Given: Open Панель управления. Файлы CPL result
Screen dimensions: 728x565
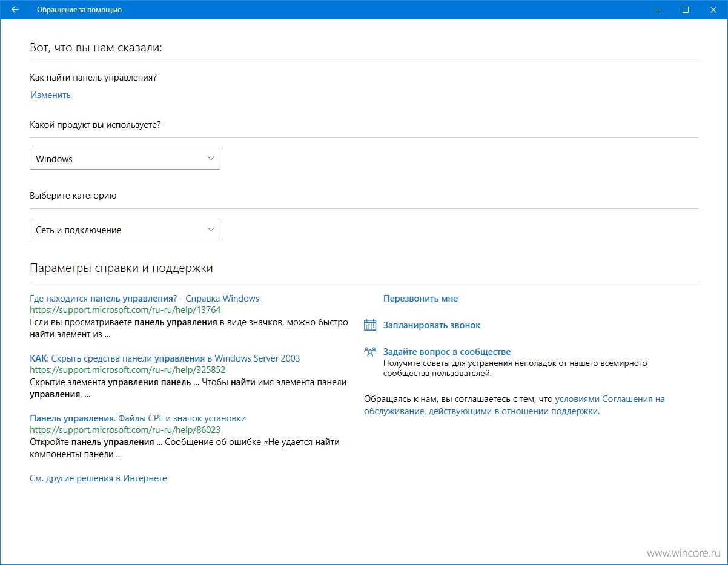Looking at the screenshot, I should tap(137, 418).
